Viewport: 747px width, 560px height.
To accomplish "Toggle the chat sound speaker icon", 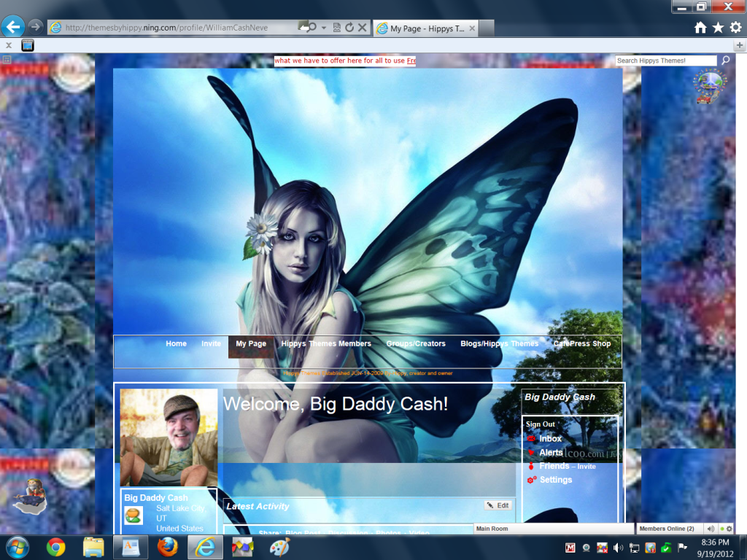I will [711, 529].
